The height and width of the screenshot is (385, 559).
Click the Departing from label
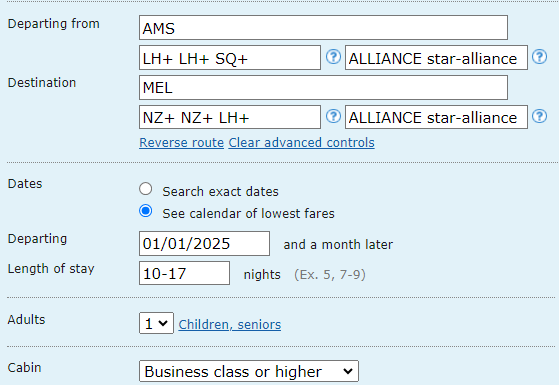point(53,24)
